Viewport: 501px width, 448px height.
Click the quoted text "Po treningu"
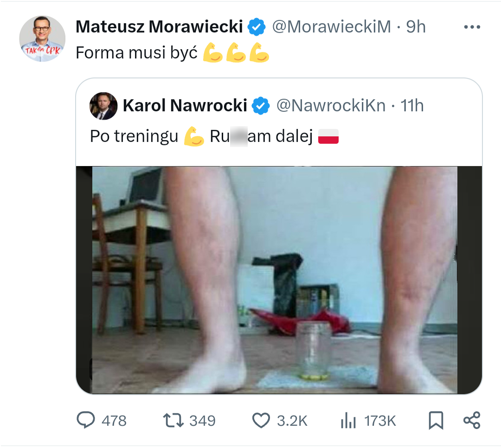134,137
